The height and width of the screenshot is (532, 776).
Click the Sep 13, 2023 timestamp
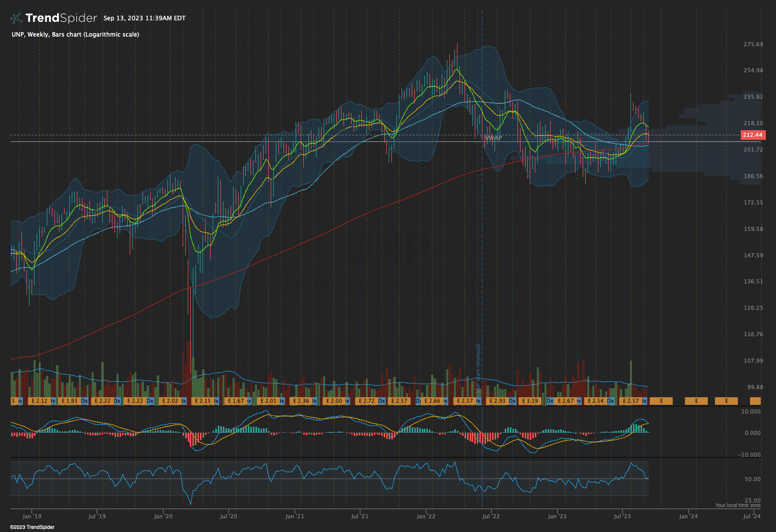point(144,17)
